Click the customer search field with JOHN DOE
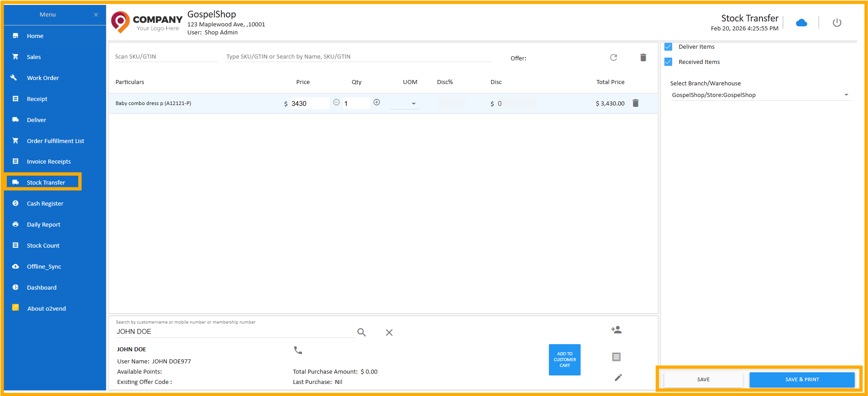The image size is (868, 396). [x=235, y=332]
